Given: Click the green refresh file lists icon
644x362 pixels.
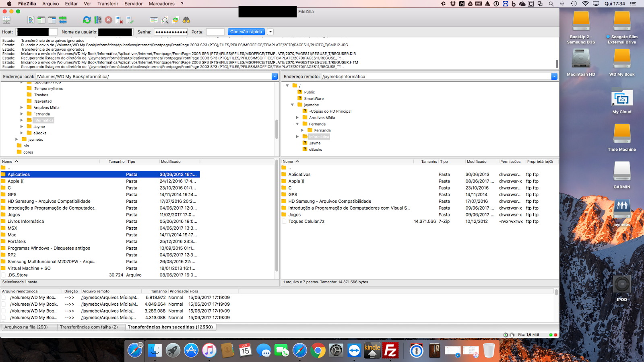Looking at the screenshot, I should click(x=87, y=20).
